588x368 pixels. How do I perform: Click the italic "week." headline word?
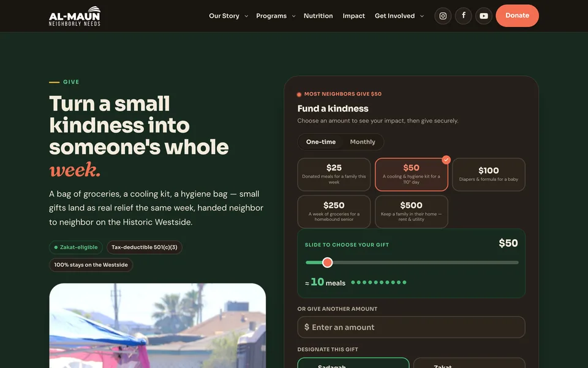click(75, 169)
